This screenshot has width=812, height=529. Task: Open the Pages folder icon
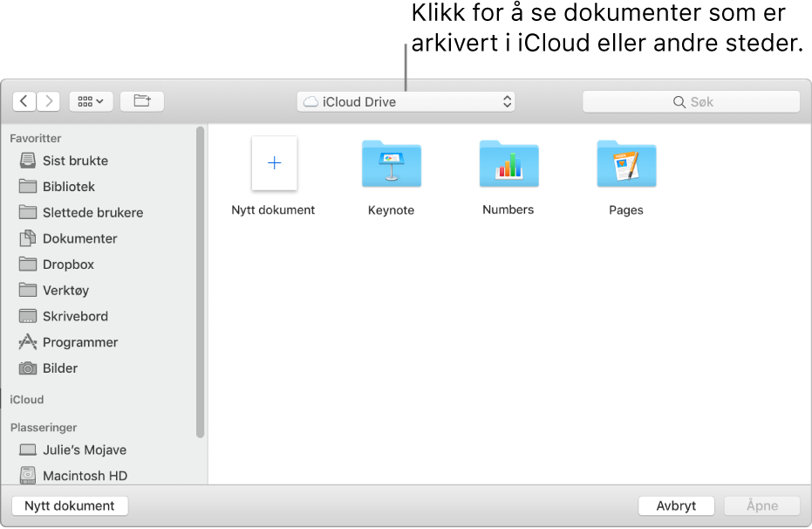[626, 163]
